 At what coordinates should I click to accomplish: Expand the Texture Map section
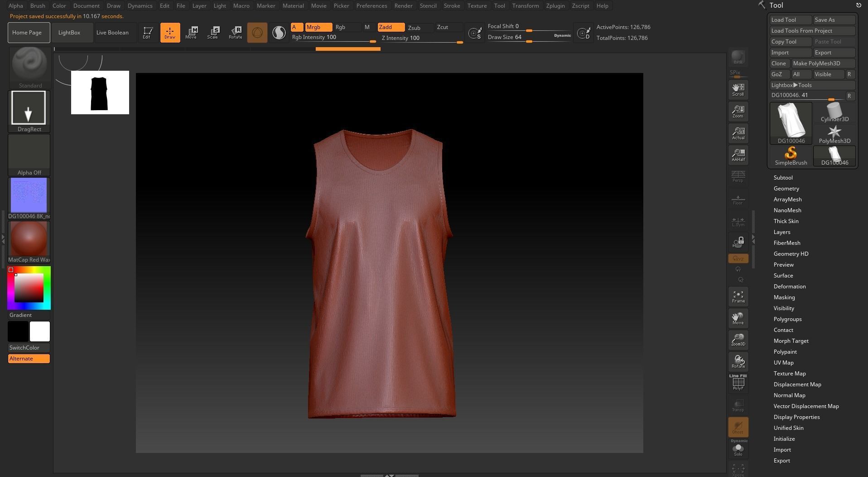click(789, 374)
